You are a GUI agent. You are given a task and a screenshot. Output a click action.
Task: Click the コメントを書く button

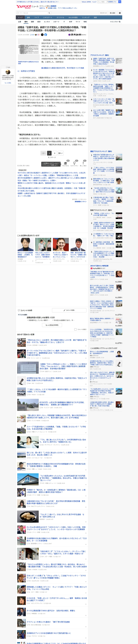tap(69, 310)
